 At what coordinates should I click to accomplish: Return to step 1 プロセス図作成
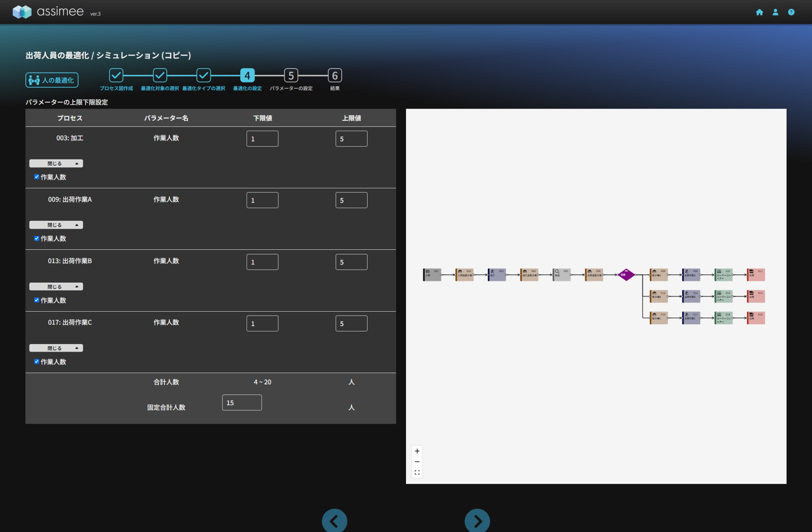point(116,75)
